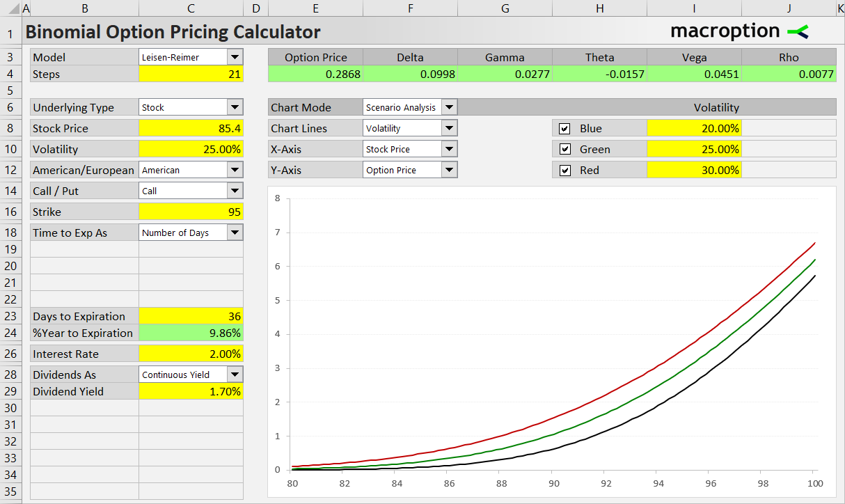Open the Chart Lines dropdown
The image size is (845, 504).
click(449, 128)
